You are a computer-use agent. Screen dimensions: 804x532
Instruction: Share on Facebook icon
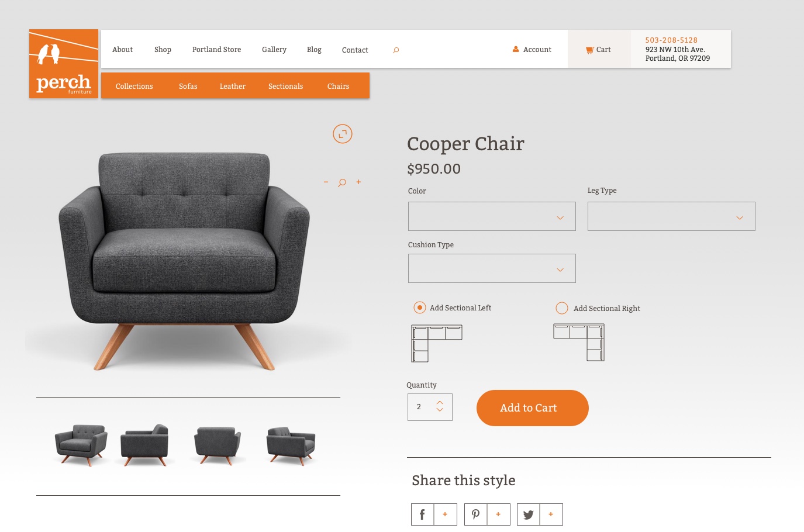422,514
